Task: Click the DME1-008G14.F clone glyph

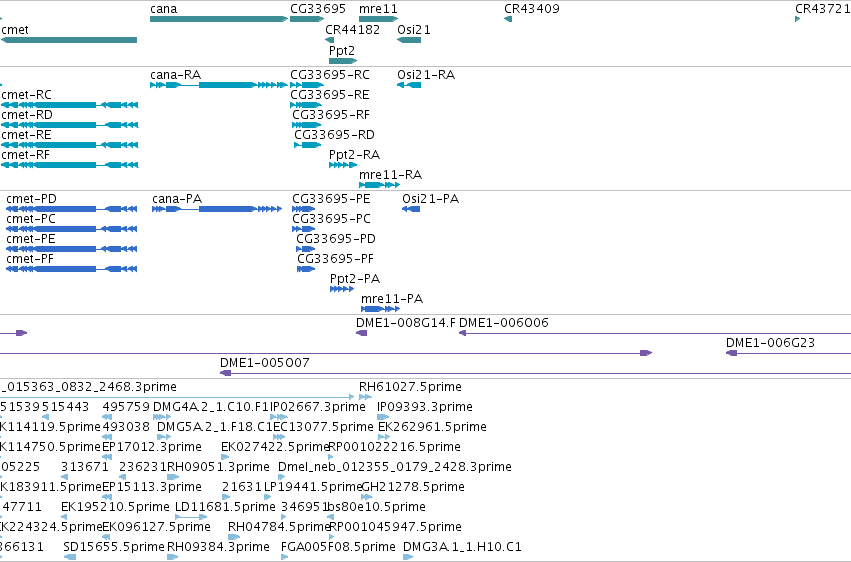Action: click(x=361, y=333)
